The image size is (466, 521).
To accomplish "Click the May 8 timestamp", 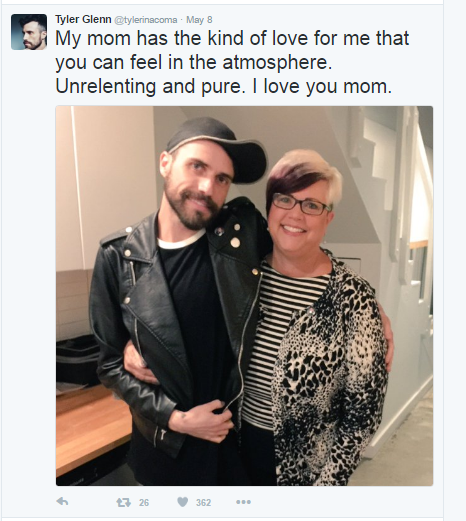I will tap(199, 20).
